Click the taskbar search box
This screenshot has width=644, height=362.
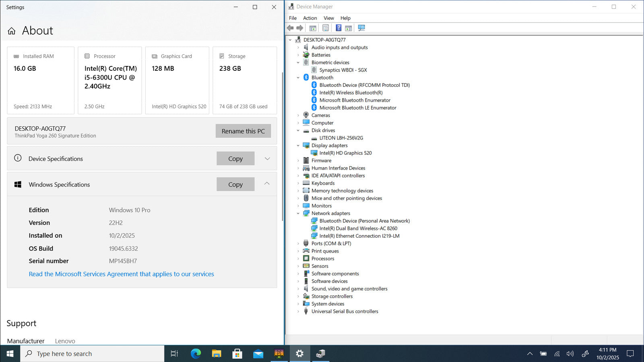pyautogui.click(x=92, y=354)
